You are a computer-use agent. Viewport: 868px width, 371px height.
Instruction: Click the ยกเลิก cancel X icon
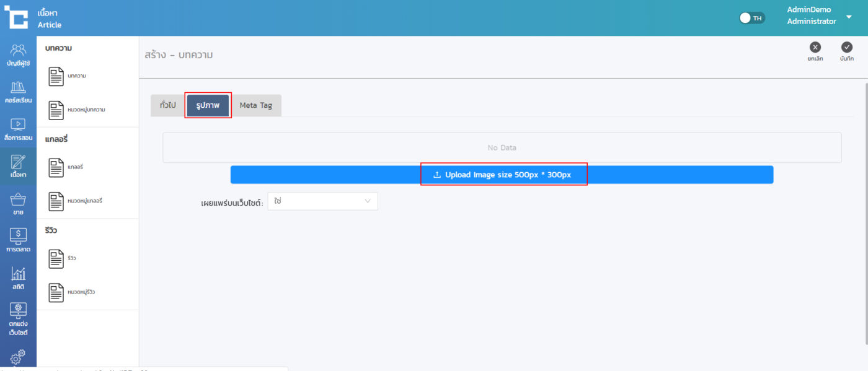(x=815, y=48)
